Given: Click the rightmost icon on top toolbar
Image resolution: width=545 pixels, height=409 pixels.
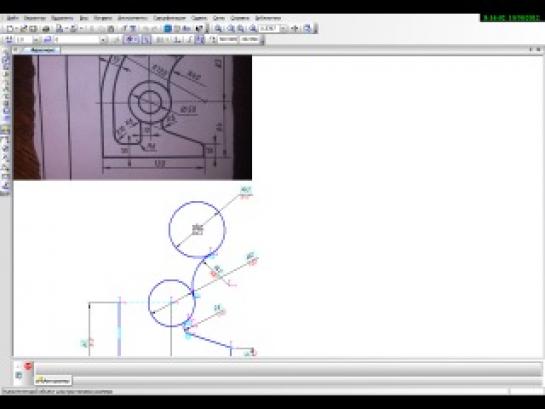Looking at the screenshot, I should pyautogui.click(x=307, y=28).
